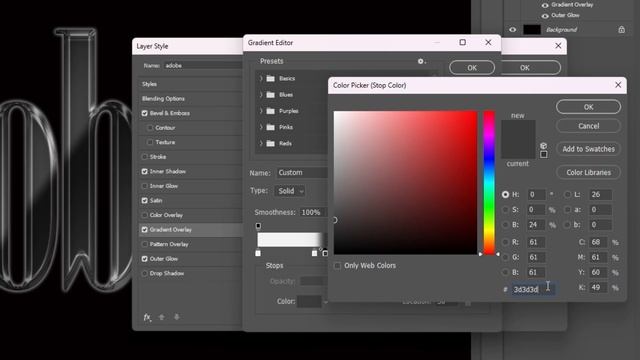This screenshot has height=360, width=640.
Task: Click the hex color input field
Action: 533,289
